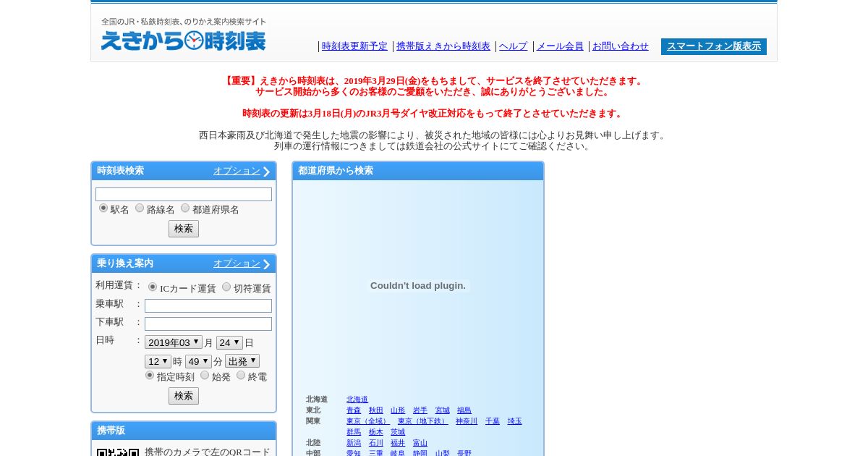Open the minute dropdown showing 49
The height and width of the screenshot is (456, 868).
[198, 361]
